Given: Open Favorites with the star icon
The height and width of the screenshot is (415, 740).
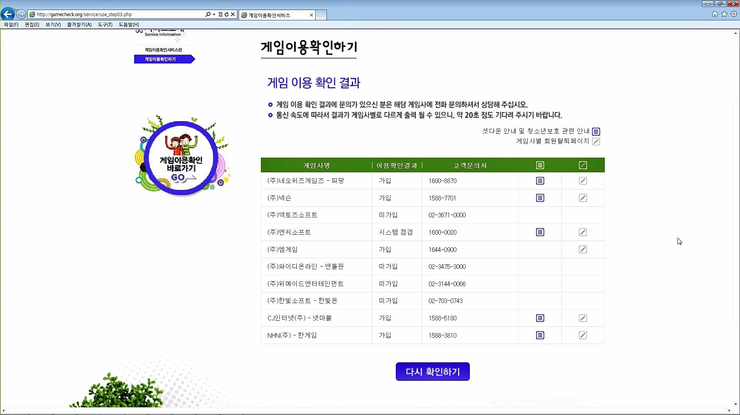Looking at the screenshot, I should click(724, 14).
